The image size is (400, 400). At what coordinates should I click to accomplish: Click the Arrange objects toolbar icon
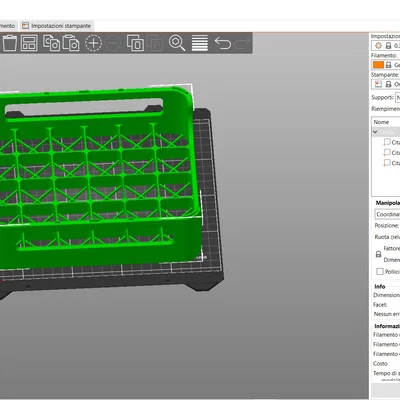click(29, 43)
